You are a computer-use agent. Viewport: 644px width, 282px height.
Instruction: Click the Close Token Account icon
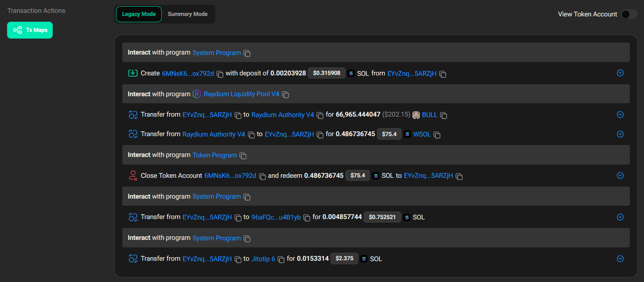[x=133, y=176]
